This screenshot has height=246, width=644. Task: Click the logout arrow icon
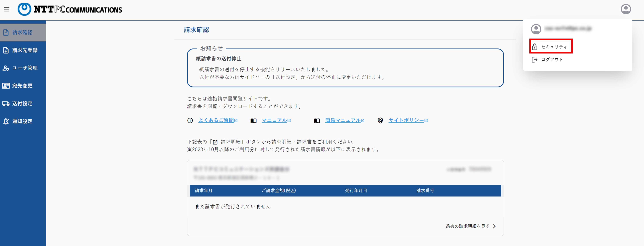tap(535, 60)
